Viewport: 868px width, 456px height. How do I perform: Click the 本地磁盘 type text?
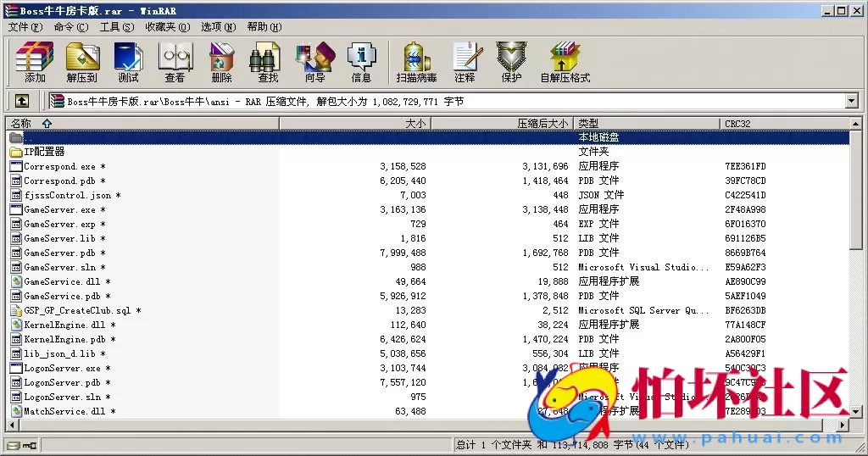(598, 137)
